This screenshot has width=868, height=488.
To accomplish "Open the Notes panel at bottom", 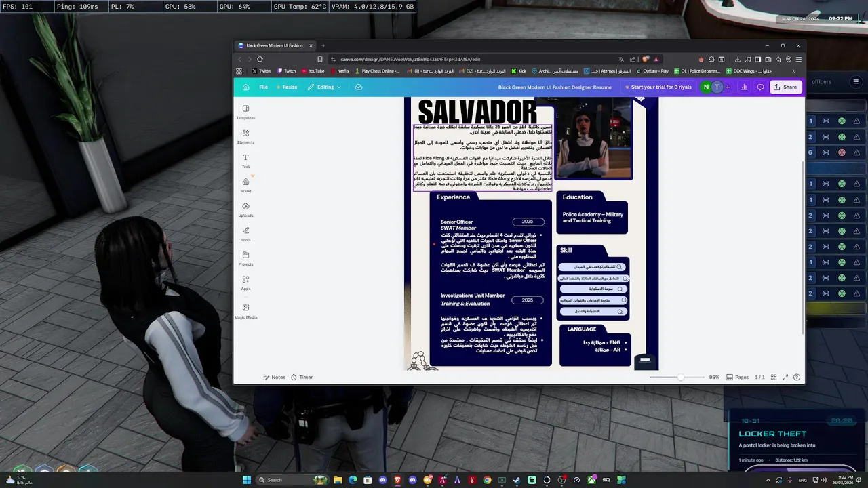I will (x=275, y=377).
